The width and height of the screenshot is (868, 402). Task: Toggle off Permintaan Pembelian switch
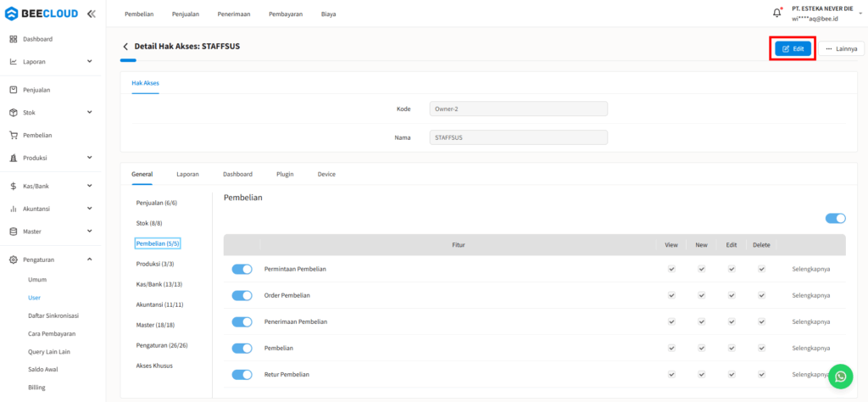point(242,269)
